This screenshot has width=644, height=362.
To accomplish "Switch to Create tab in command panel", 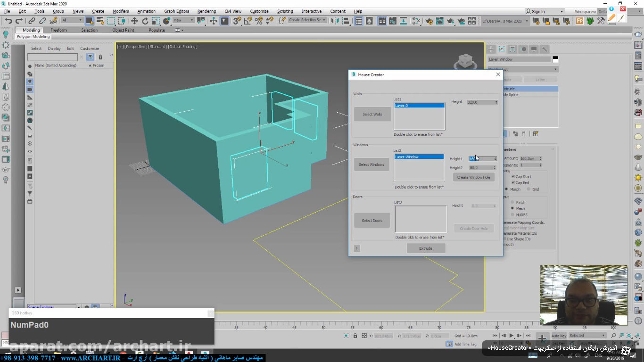I will pyautogui.click(x=491, y=49).
